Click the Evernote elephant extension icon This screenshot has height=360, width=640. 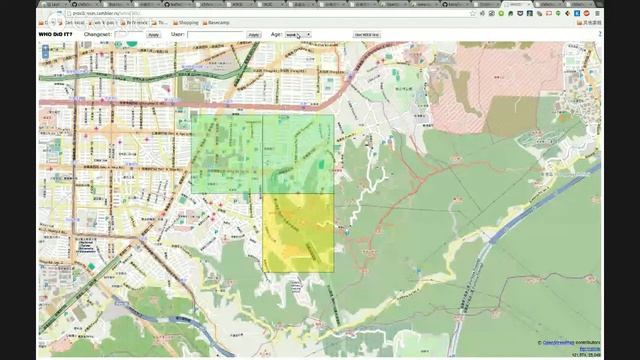pyautogui.click(x=511, y=13)
